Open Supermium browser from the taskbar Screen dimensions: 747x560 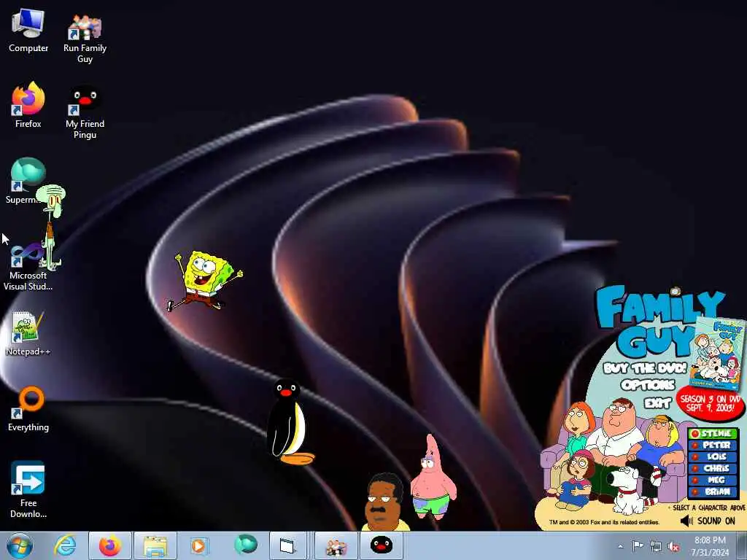click(245, 545)
